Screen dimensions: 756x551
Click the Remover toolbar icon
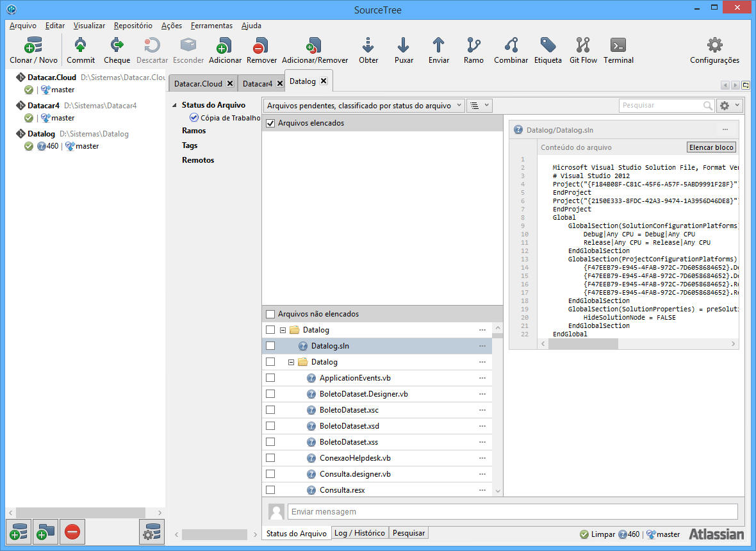(261, 45)
